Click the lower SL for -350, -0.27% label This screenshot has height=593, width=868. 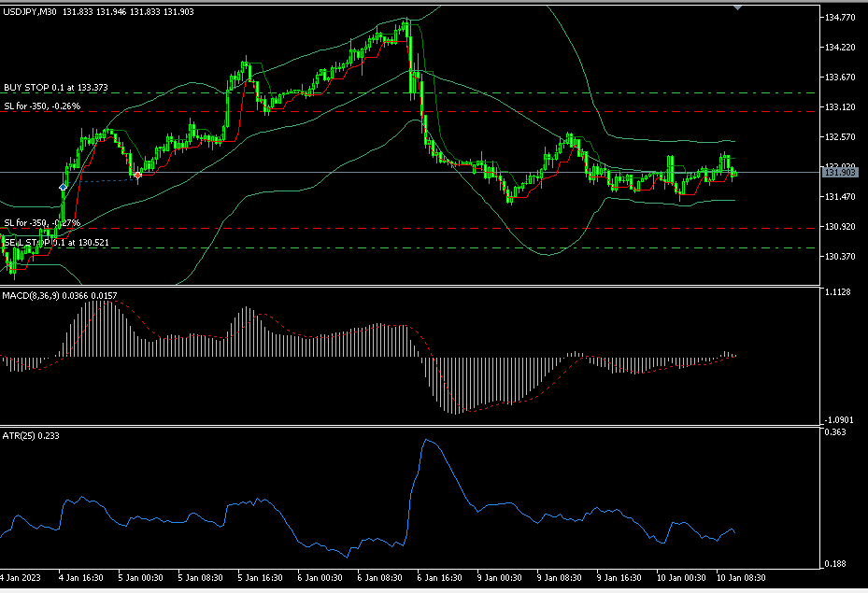tap(42, 223)
